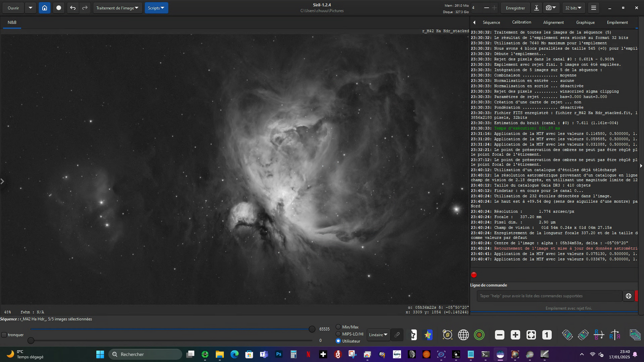Open the astrometry globe icon
This screenshot has width=644, height=362.
(463, 335)
